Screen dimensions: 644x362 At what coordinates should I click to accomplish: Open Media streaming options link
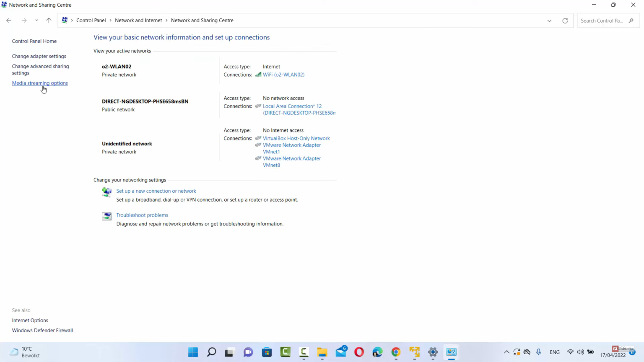pyautogui.click(x=40, y=83)
